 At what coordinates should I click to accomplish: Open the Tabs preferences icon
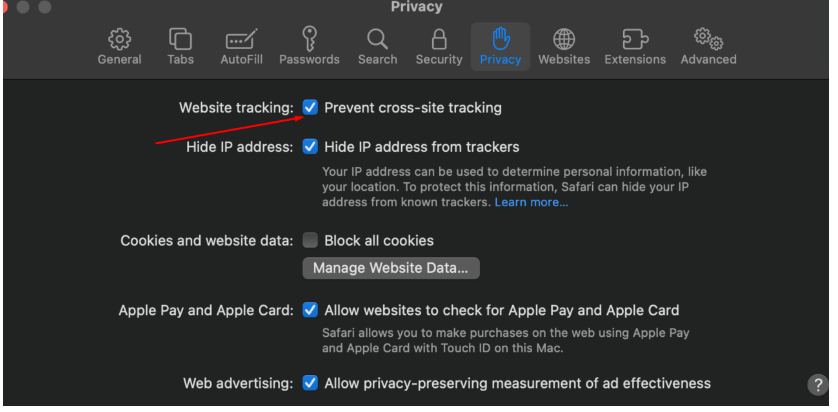(180, 39)
